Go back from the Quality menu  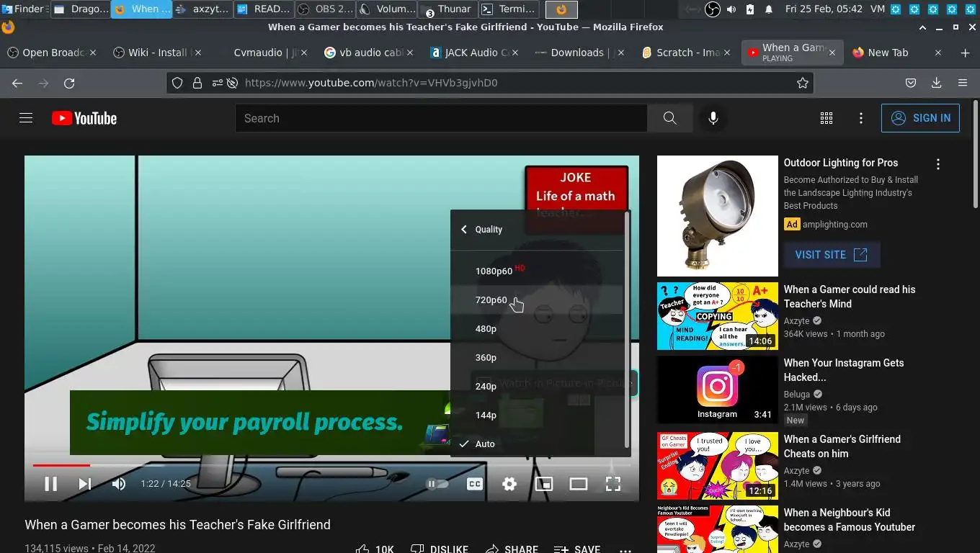tap(464, 229)
